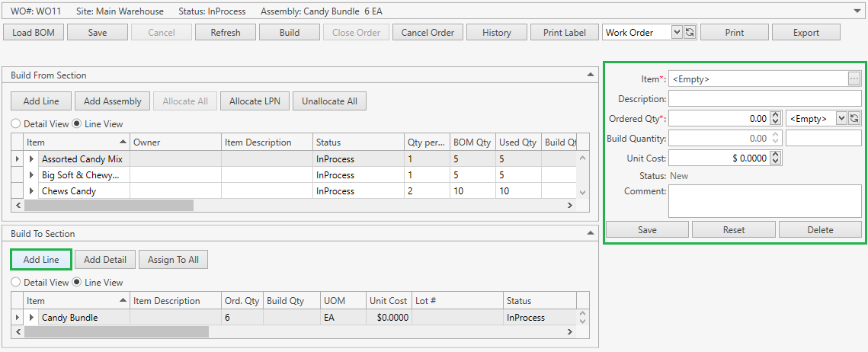The height and width of the screenshot is (352, 868).
Task: Open the Ordered Qty unit dropdown
Action: (841, 119)
